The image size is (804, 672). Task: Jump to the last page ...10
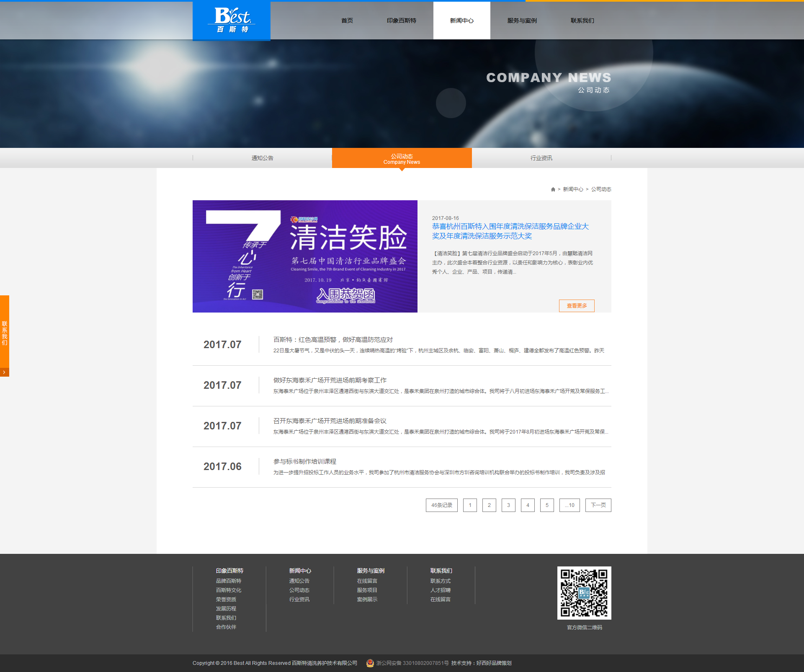[x=569, y=505]
